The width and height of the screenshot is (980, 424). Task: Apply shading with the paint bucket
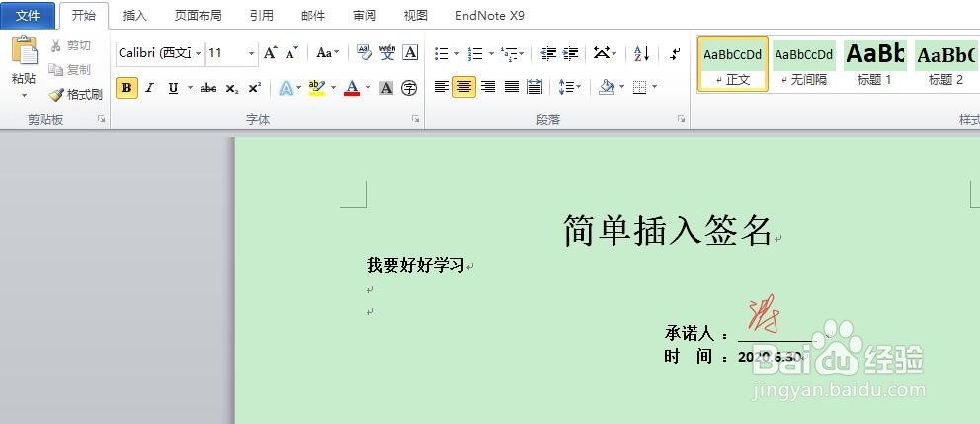pyautogui.click(x=607, y=87)
